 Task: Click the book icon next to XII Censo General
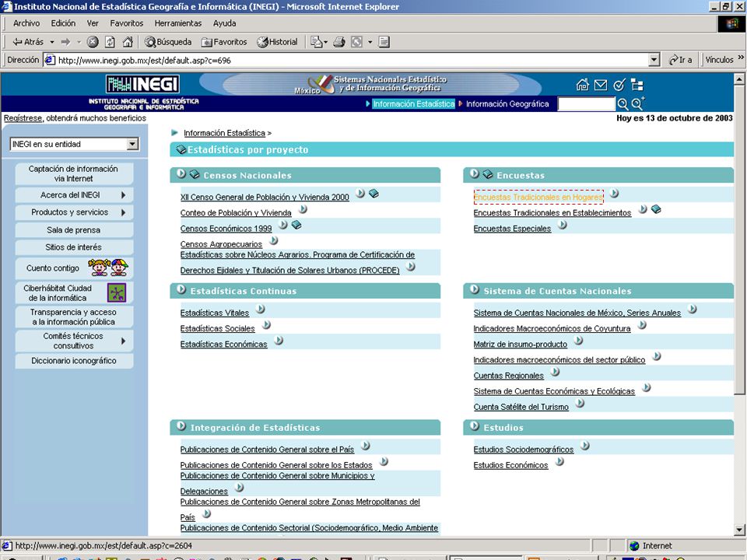pos(374,194)
